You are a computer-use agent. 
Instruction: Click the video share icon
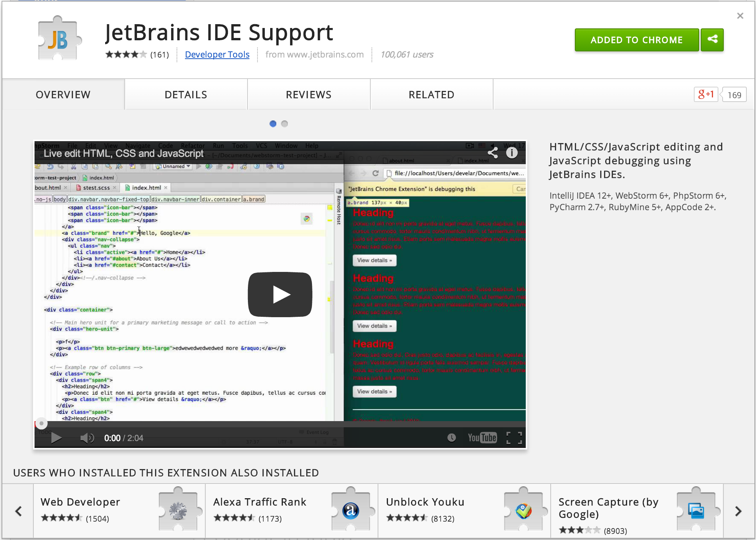pos(493,153)
